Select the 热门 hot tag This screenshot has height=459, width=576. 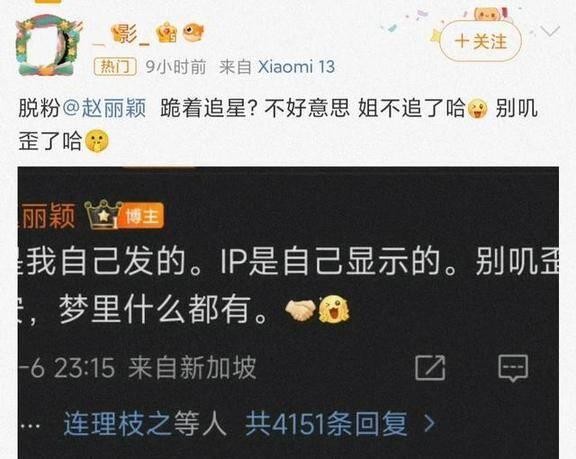point(115,67)
